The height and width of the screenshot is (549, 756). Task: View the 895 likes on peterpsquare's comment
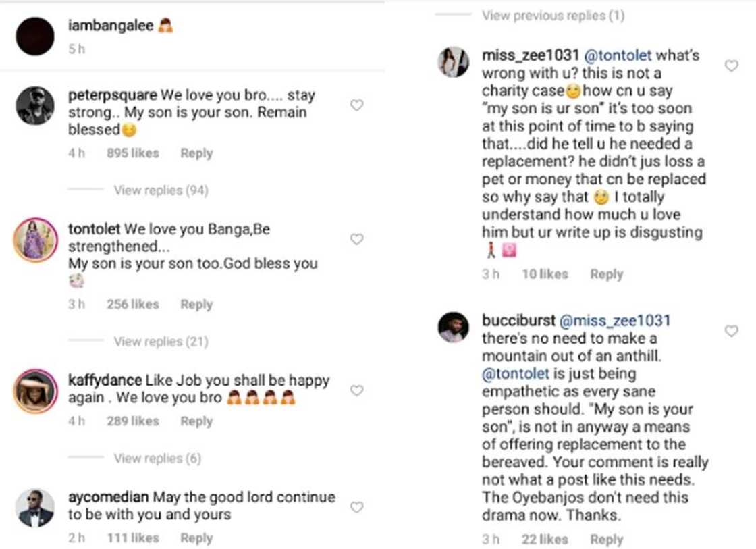(132, 153)
